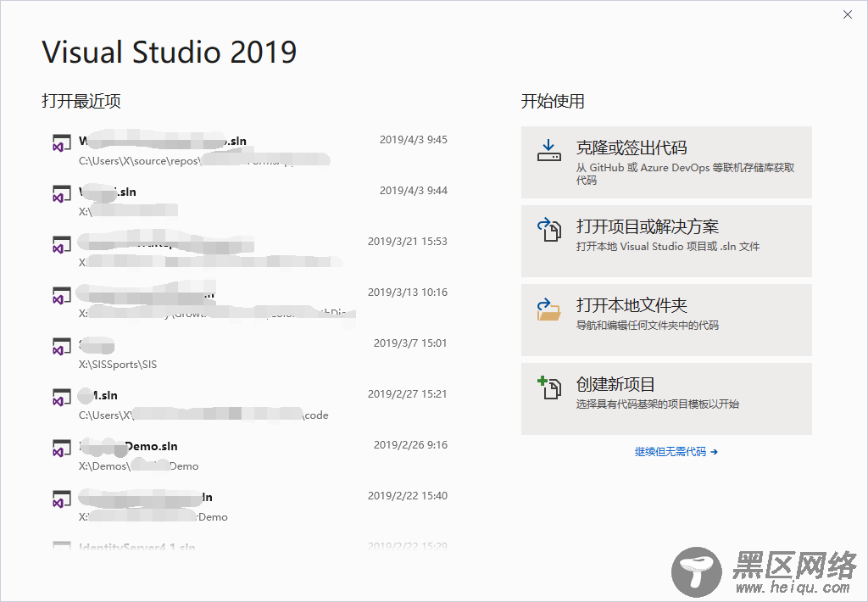The image size is (868, 602).
Task: Click solution icon of item dated 2019/3/13 10:16
Action: tap(61, 296)
